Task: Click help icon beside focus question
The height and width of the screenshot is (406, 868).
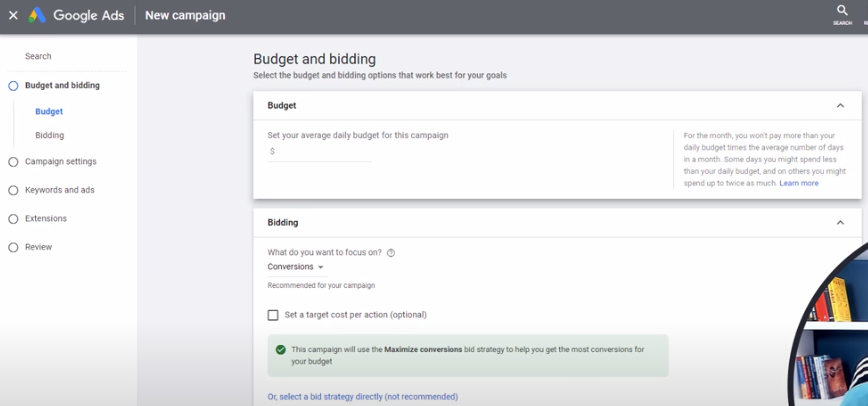Action: pos(391,253)
